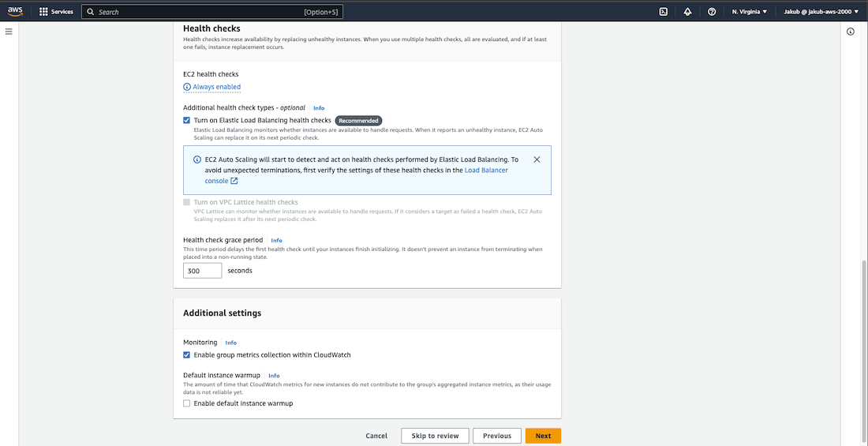
Task: Uncheck Turn on Elastic Load Balancing health checks
Action: 187,121
